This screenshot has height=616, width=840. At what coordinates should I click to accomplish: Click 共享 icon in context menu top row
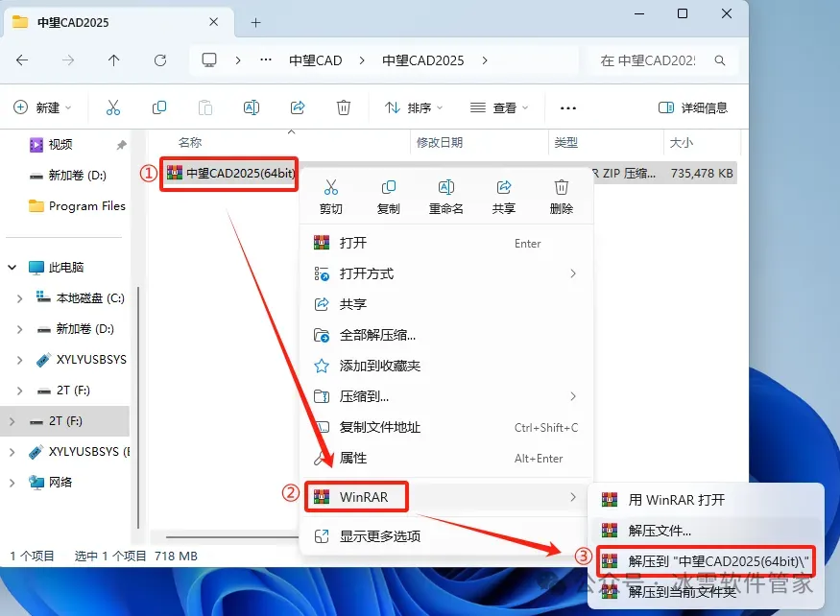[504, 197]
